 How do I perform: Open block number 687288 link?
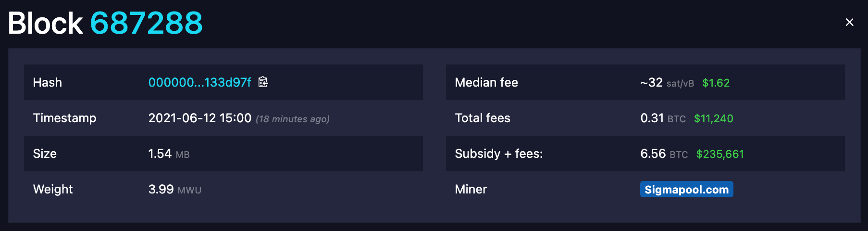(147, 23)
